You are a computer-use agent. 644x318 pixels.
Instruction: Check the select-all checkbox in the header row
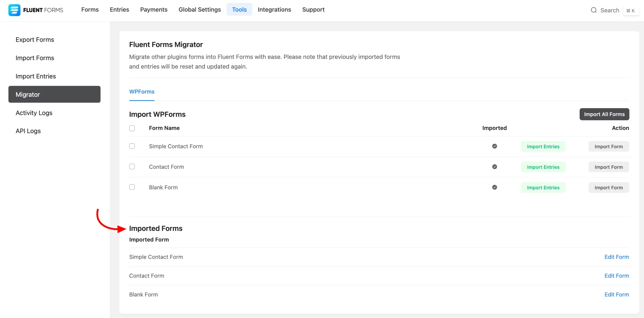pyautogui.click(x=132, y=128)
